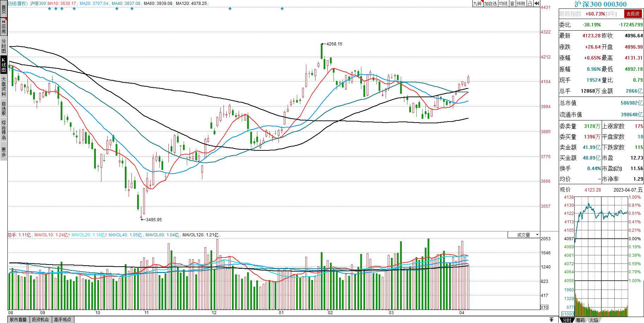Viewport: 644px width, 323px height.
Task: Toggle the 九转 indicator
Action: coord(477,4)
